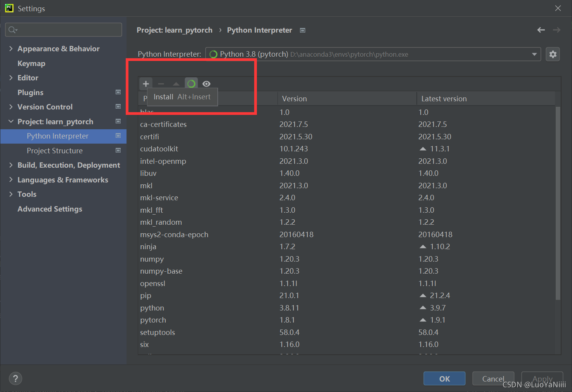572x392 pixels.
Task: Select the pytorch package row
Action: pyautogui.click(x=153, y=320)
